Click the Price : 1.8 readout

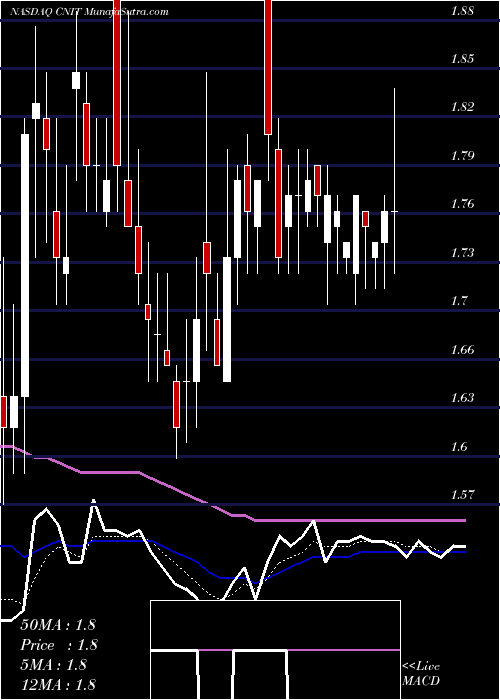(x=58, y=645)
